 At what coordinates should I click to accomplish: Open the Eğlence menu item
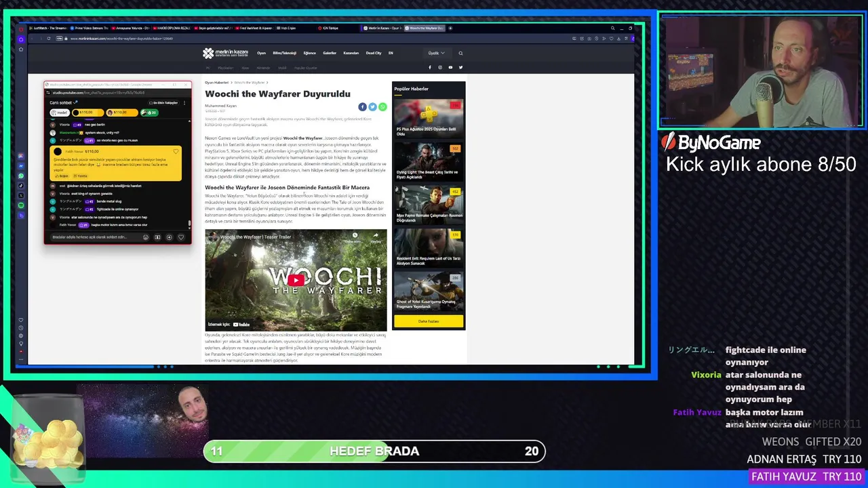click(x=309, y=53)
